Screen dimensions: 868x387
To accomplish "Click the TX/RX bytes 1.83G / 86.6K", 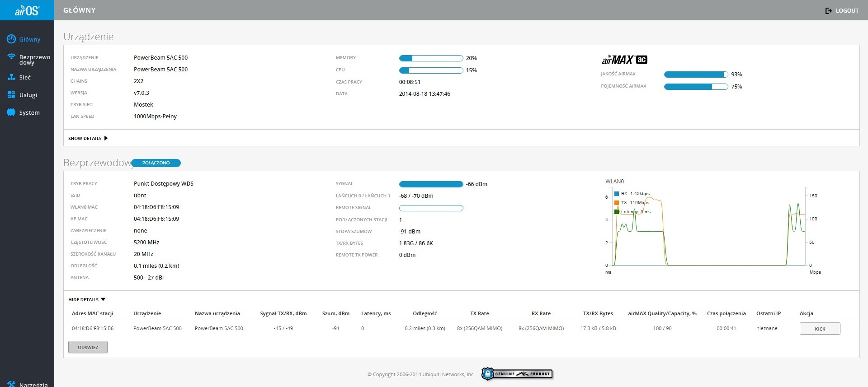I will click(416, 243).
